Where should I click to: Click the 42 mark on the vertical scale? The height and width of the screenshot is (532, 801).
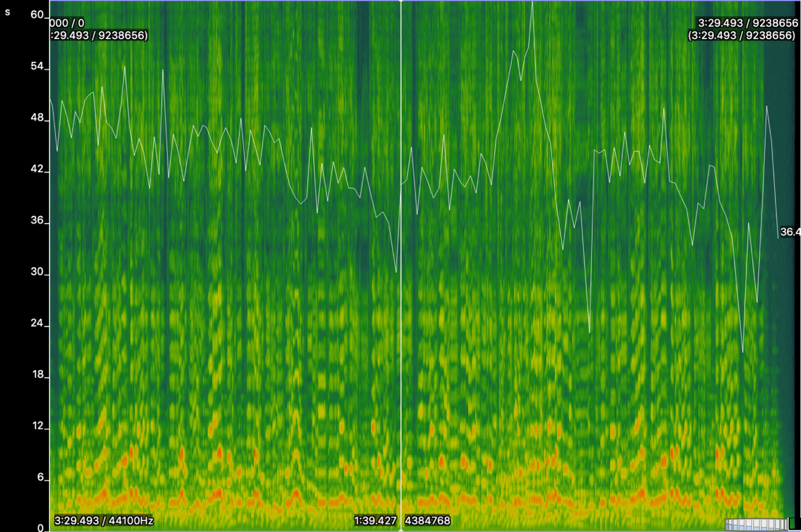coord(37,169)
